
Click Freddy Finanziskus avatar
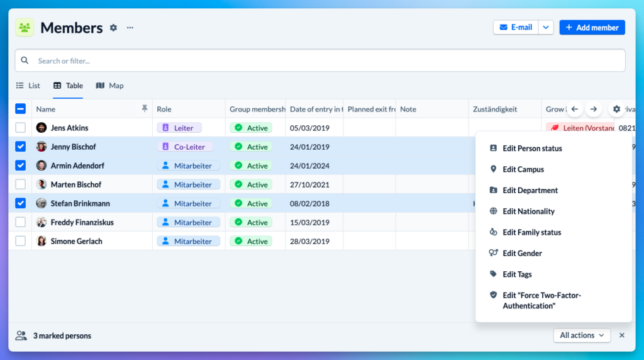[x=41, y=222]
